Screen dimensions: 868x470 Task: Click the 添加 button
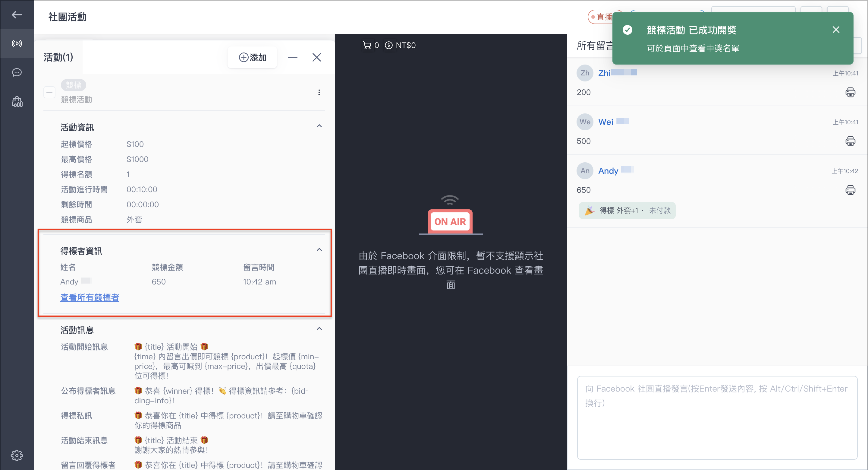pos(252,58)
